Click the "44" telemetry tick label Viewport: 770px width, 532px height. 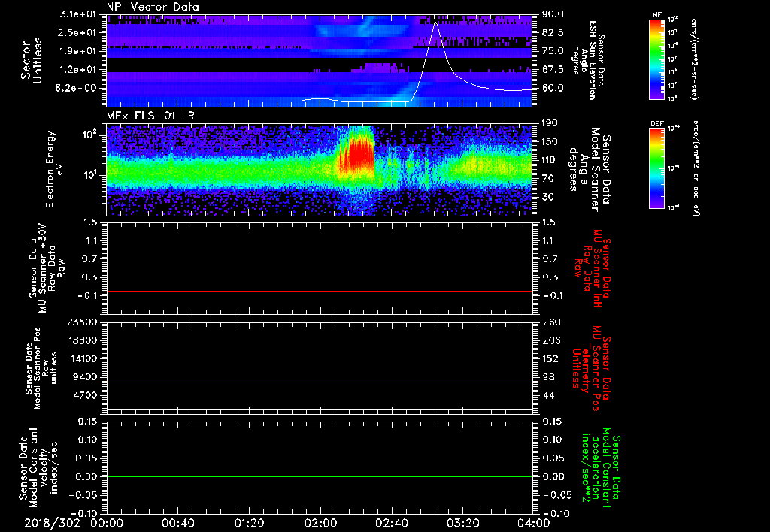click(548, 395)
